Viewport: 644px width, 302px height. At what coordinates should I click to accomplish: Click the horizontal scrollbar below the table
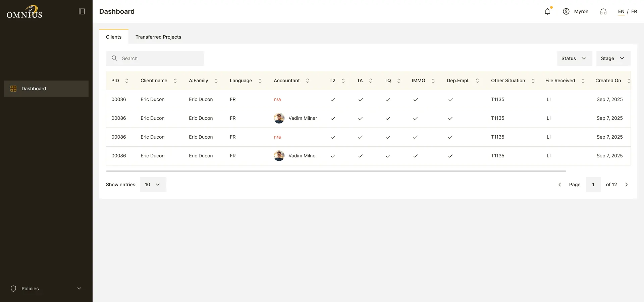(336, 171)
